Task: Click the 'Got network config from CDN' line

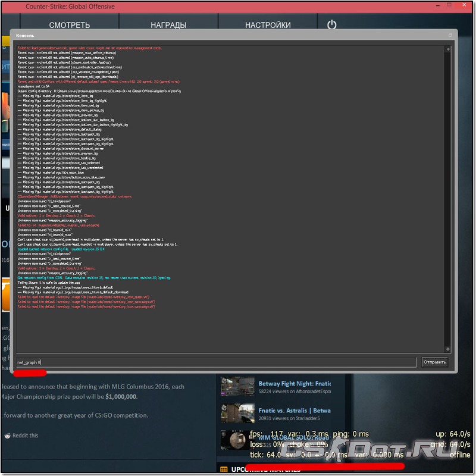Action: [94, 278]
